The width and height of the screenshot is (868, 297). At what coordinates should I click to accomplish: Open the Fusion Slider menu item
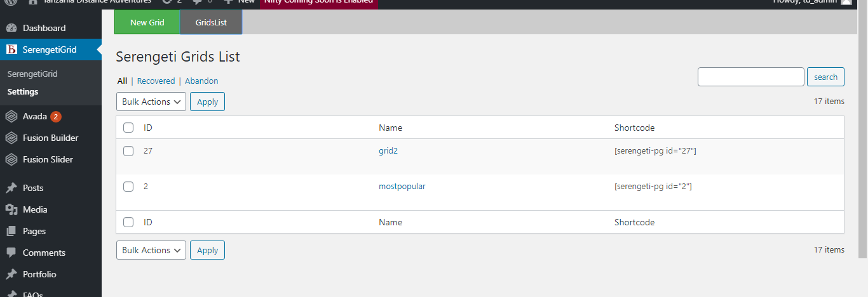coord(51,159)
